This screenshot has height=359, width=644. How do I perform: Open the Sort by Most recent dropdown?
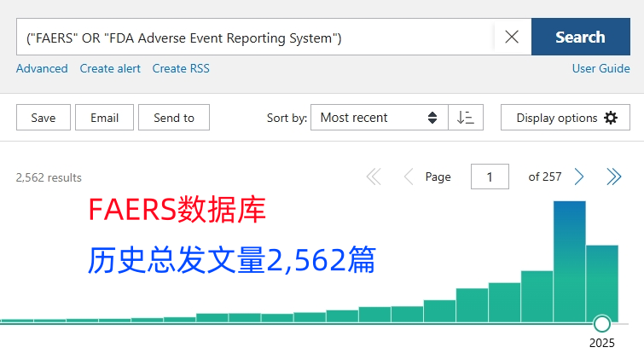(379, 118)
